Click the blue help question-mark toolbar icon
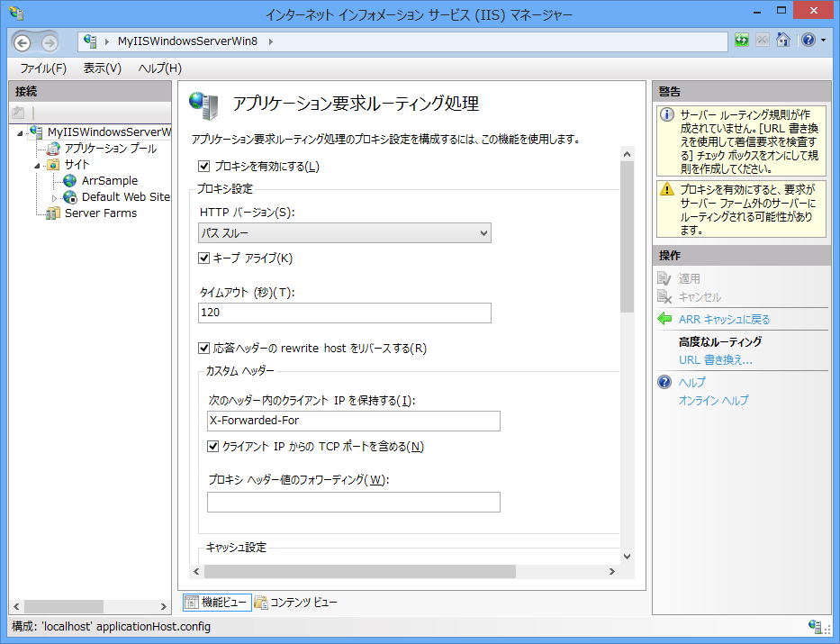This screenshot has width=840, height=644. point(808,41)
